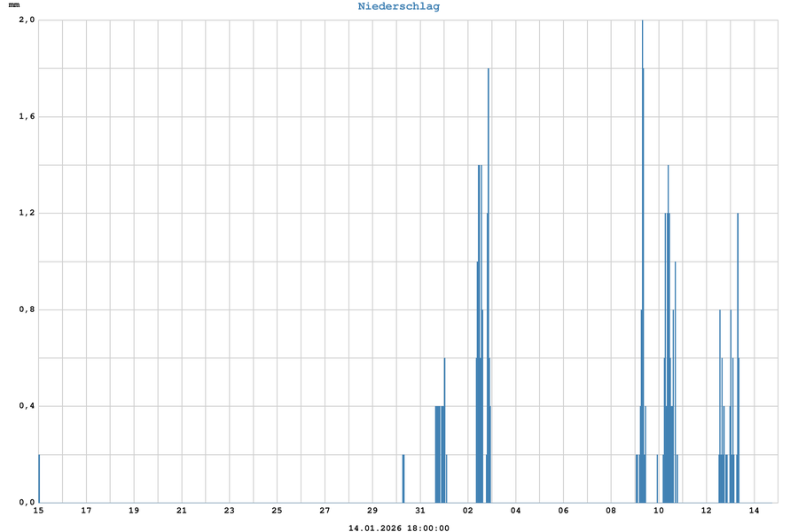Click the 14.01.2026 18:00:00 timestamp

(398, 528)
